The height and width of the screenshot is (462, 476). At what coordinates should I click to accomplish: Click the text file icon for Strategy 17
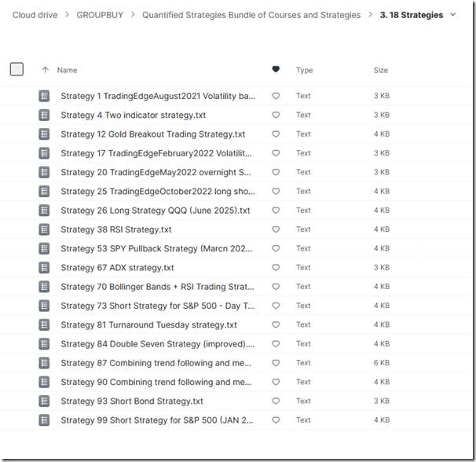click(x=44, y=153)
